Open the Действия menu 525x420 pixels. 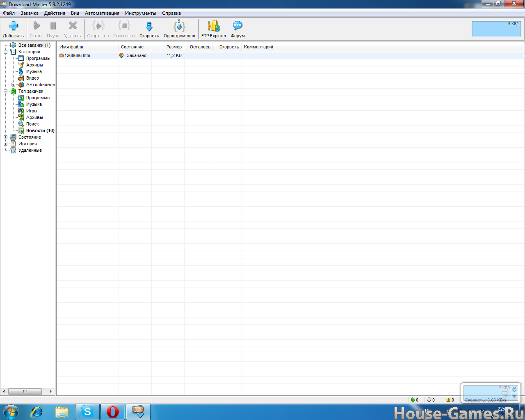click(55, 13)
